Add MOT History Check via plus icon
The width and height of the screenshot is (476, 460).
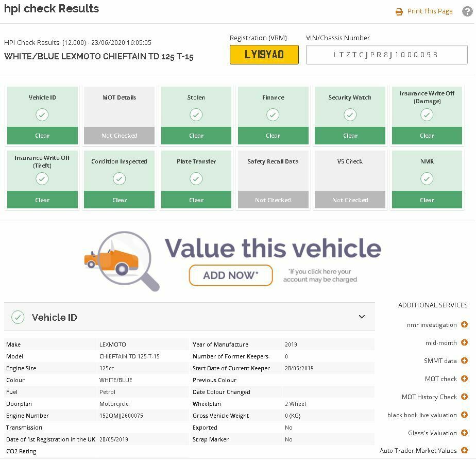[464, 397]
